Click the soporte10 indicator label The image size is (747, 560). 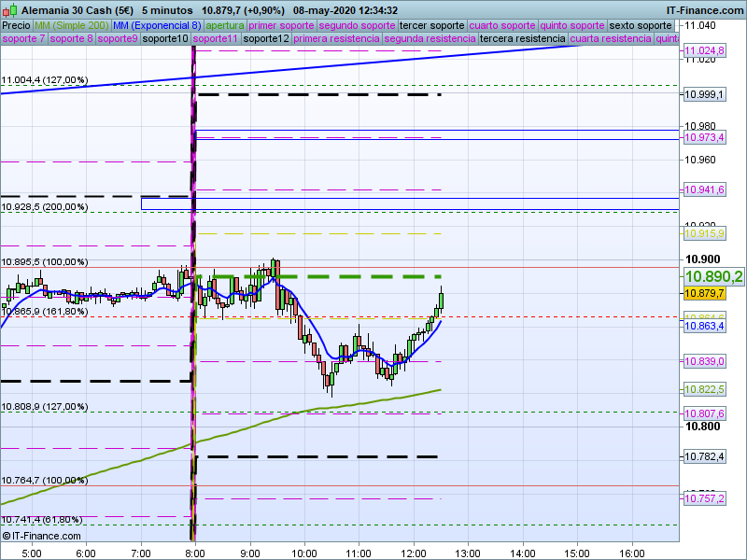click(x=166, y=39)
